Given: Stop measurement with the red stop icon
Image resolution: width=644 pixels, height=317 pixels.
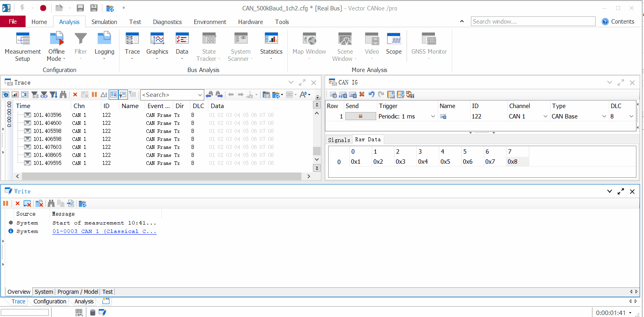Looking at the screenshot, I should (43, 8).
